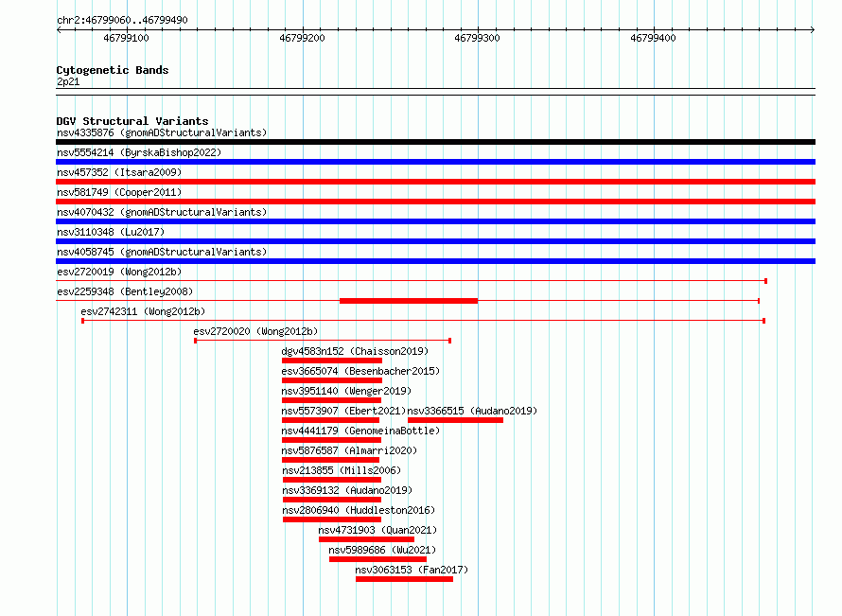Open esv2742311 (Wong2012b) label

143,311
